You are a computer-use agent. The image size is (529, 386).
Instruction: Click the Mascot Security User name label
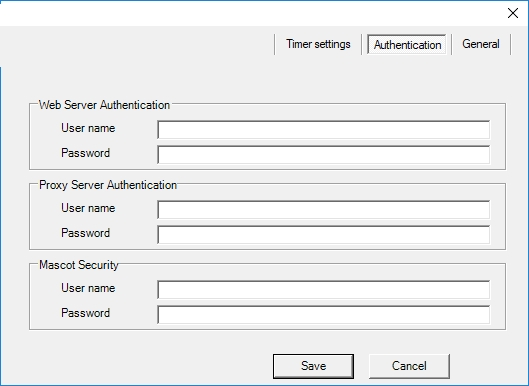point(88,288)
